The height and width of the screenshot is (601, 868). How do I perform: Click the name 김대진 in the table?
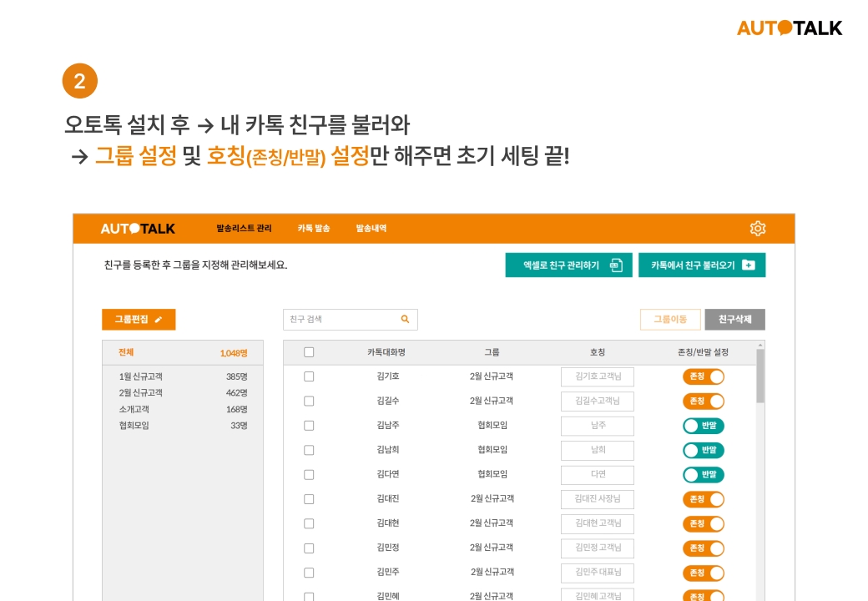(x=388, y=498)
